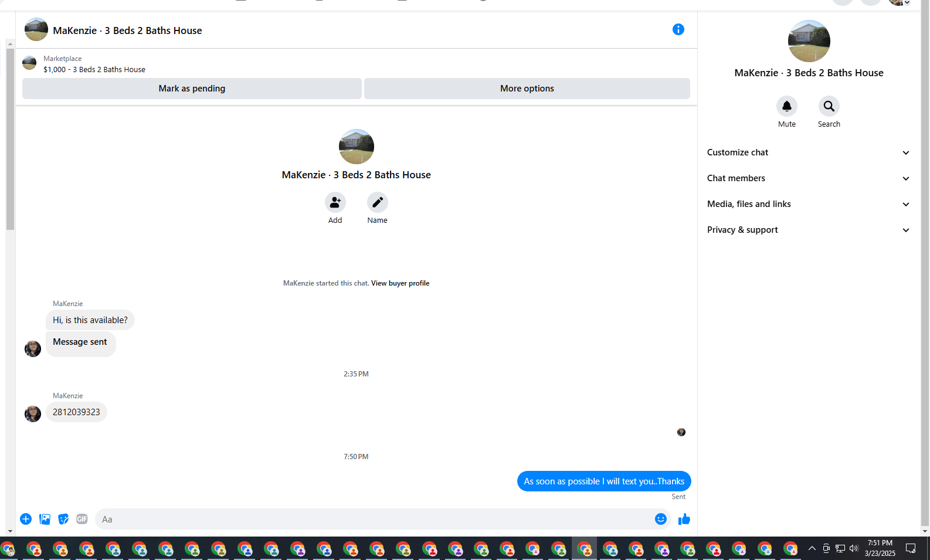This screenshot has width=930, height=560.
Task: Select the 2812039323 message bubble
Action: (76, 412)
